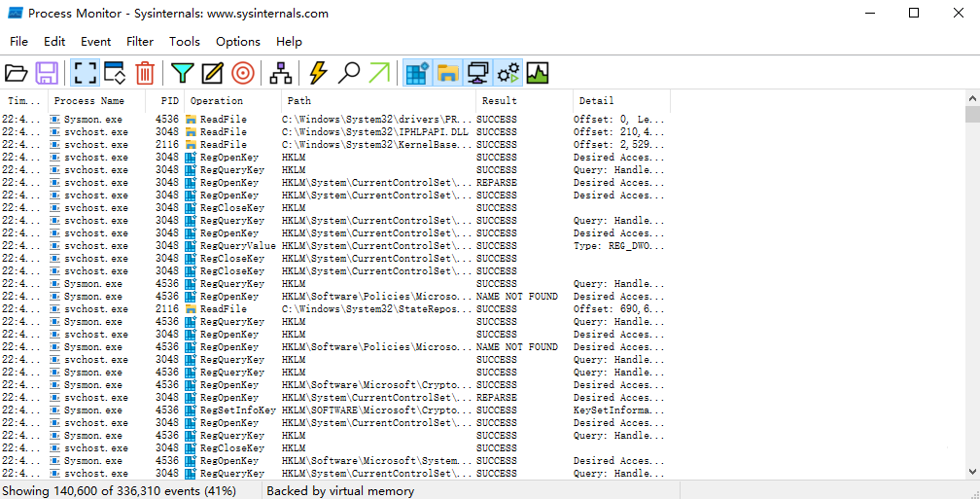This screenshot has width=980, height=499.
Task: Open the Tools menu
Action: tap(185, 42)
